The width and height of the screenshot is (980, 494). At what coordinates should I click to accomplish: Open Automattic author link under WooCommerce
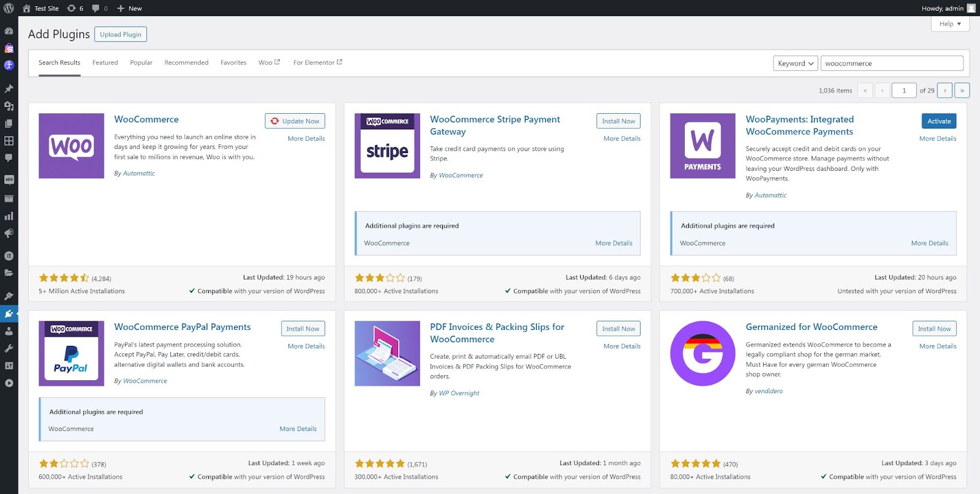click(139, 173)
